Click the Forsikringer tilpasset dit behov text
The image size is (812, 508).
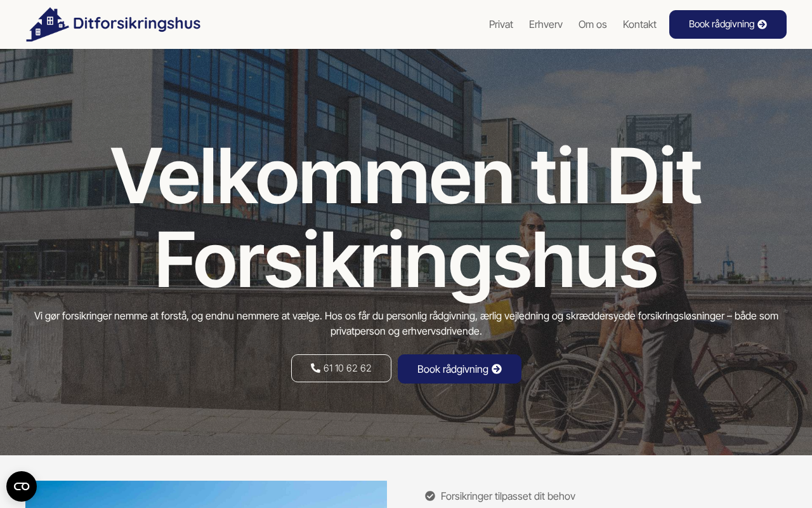click(x=508, y=496)
